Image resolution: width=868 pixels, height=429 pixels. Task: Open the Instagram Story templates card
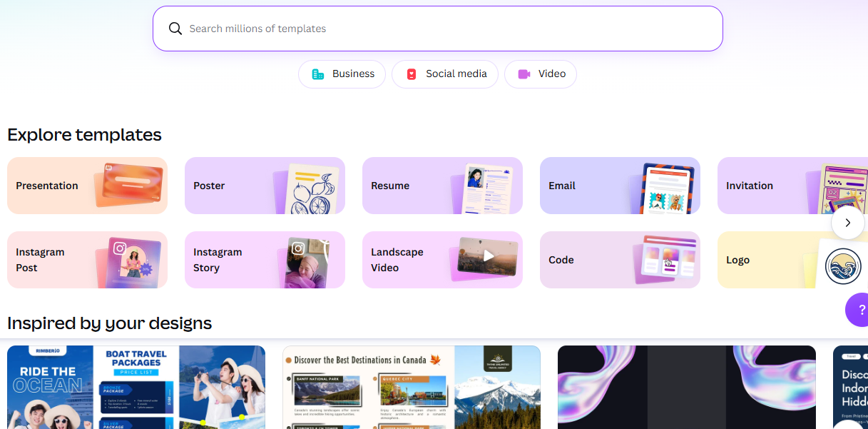(265, 260)
